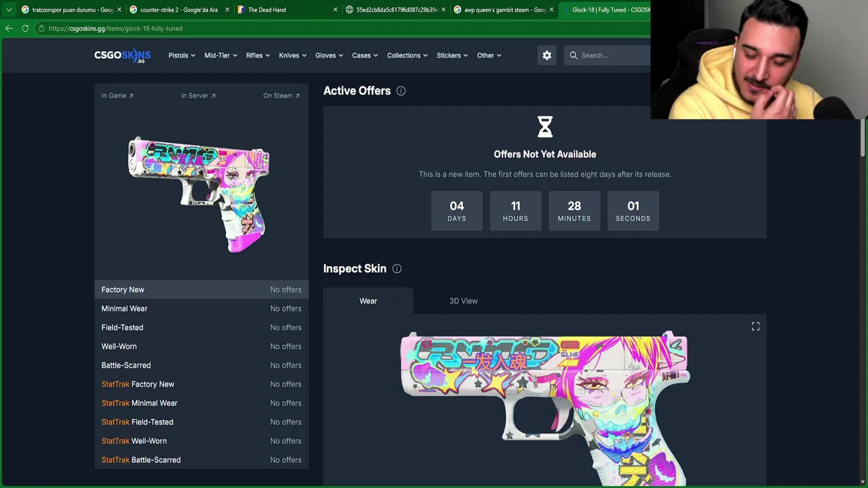Close the awp queen's gambit steam tab
Screen dimensions: 868x488
click(551, 9)
